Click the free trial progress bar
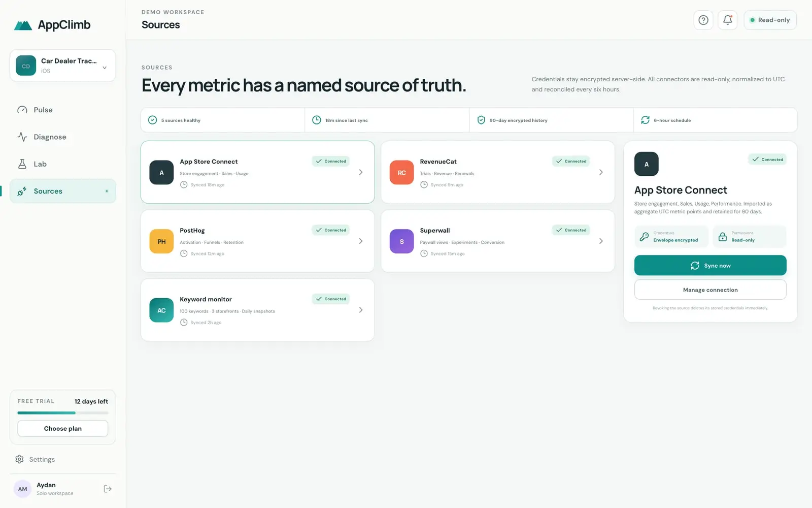The image size is (812, 508). (63, 412)
